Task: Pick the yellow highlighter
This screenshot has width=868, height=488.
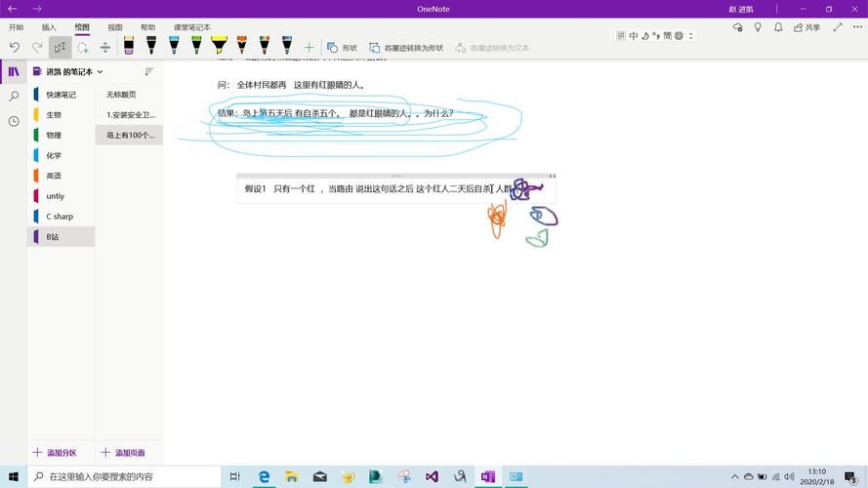Action: 220,45
